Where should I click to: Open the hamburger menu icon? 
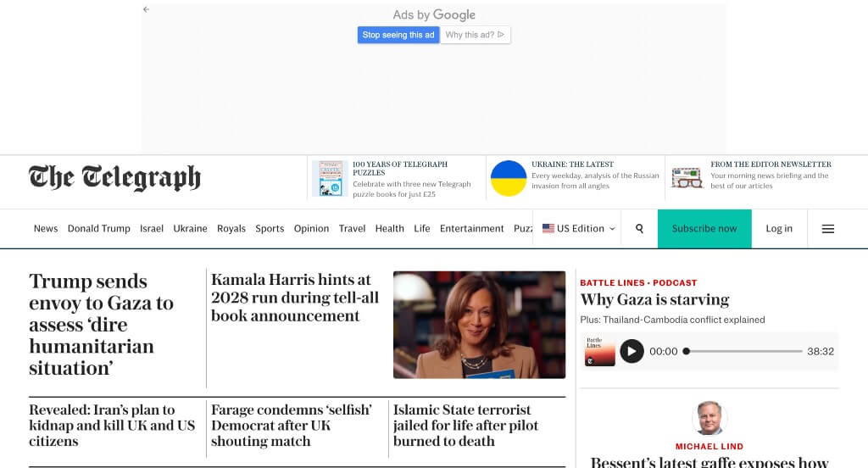827,229
